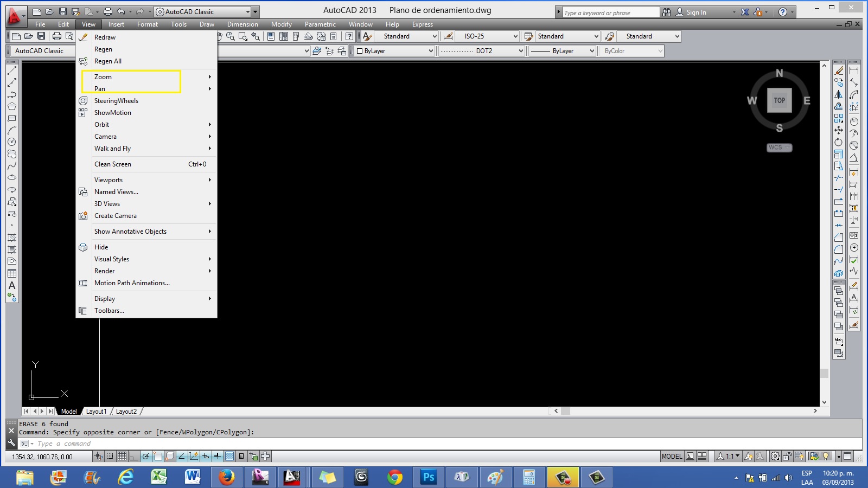Open the Layer Properties Manager
This screenshot has width=868, height=488.
pyautogui.click(x=317, y=50)
